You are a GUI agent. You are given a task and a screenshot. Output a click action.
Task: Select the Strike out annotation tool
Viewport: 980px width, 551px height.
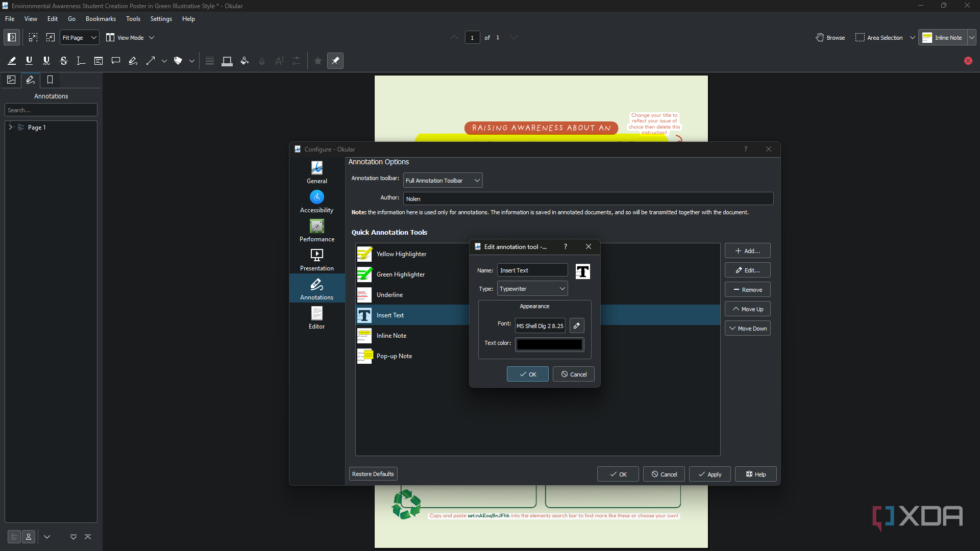(x=64, y=61)
